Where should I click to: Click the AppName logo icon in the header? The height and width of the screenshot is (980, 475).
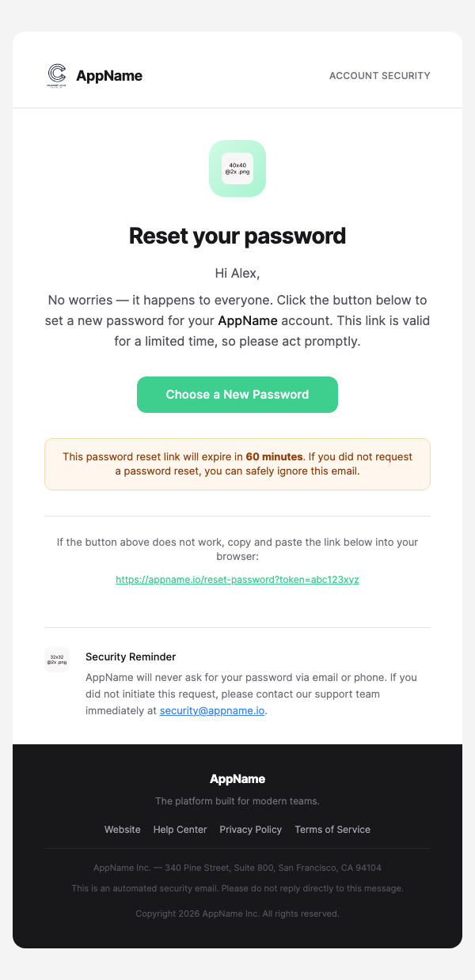click(x=56, y=75)
